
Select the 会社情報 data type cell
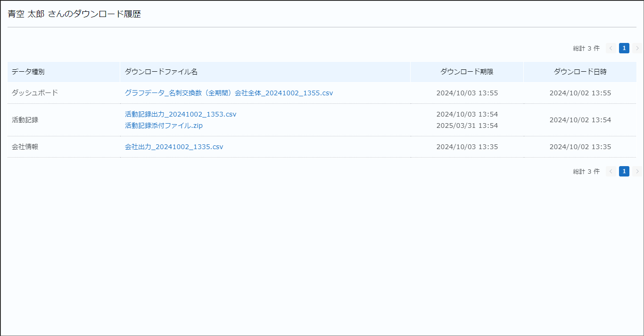point(25,147)
